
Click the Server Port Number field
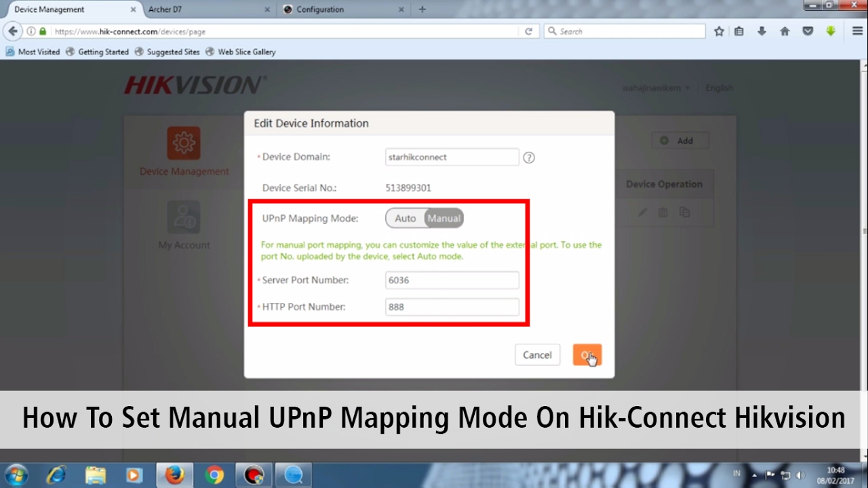coord(452,280)
